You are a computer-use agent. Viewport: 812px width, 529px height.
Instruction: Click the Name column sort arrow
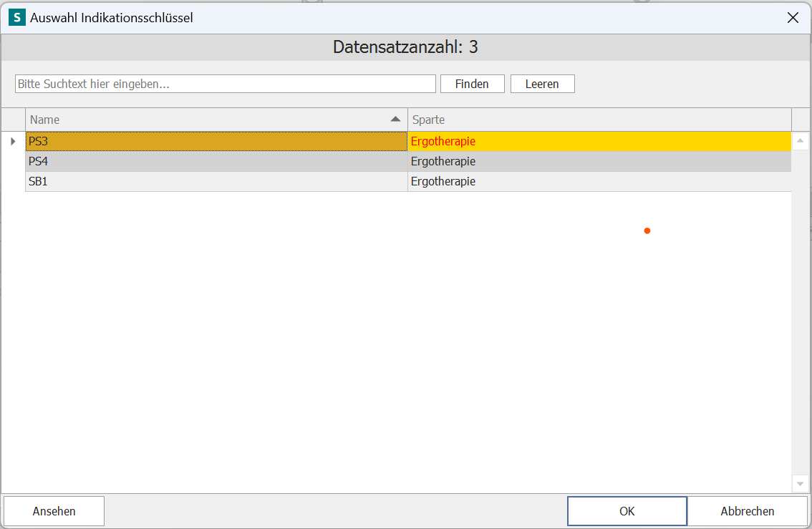pyautogui.click(x=396, y=119)
